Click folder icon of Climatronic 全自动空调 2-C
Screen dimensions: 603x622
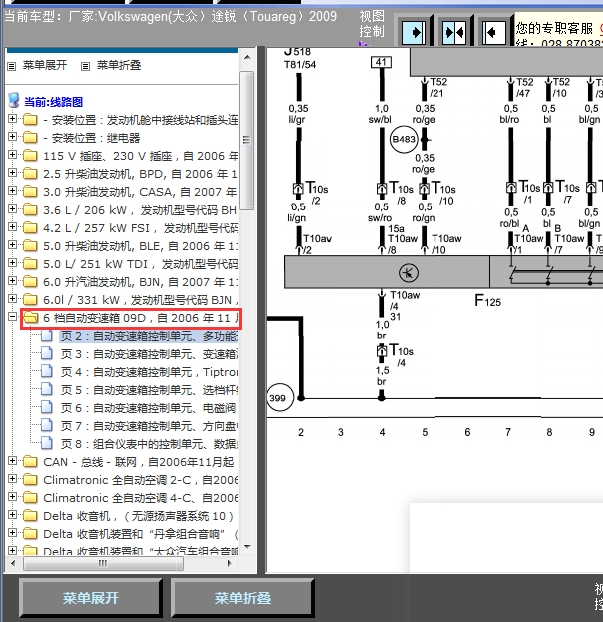30,480
